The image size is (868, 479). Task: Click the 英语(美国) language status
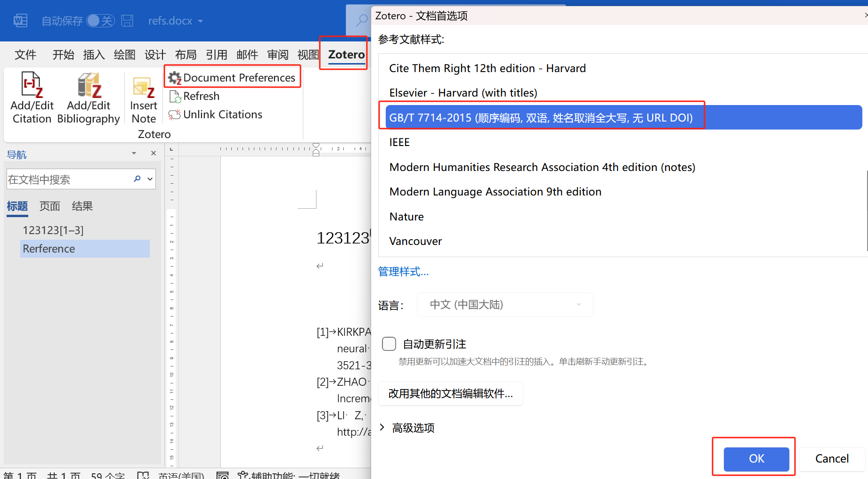coord(181,475)
